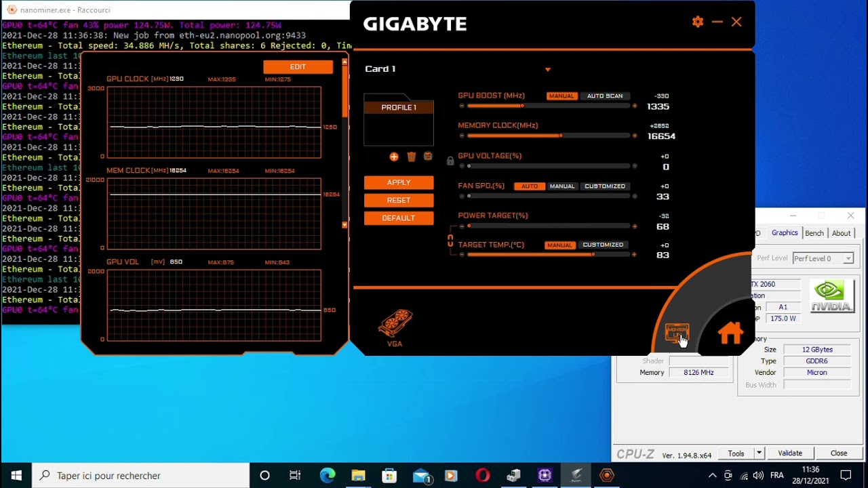The image size is (868, 488).
Task: Click the APPLY button
Action: click(399, 182)
